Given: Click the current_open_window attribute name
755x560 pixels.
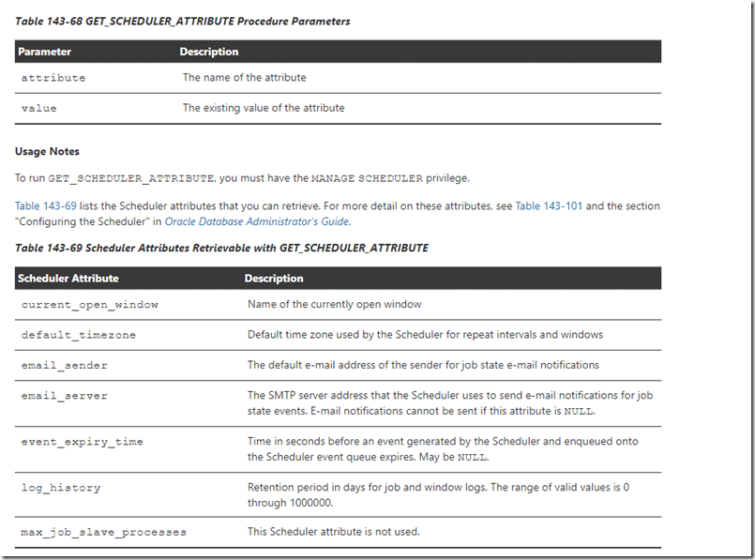Looking at the screenshot, I should [x=90, y=305].
